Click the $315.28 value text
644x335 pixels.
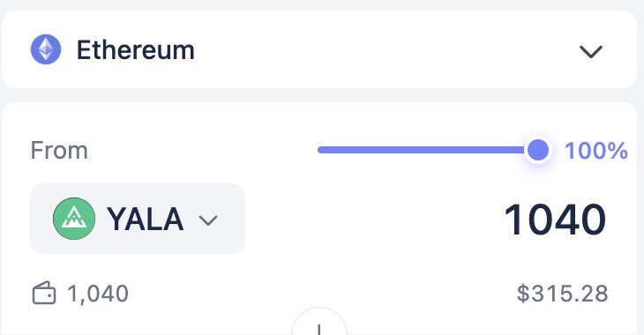pyautogui.click(x=562, y=294)
